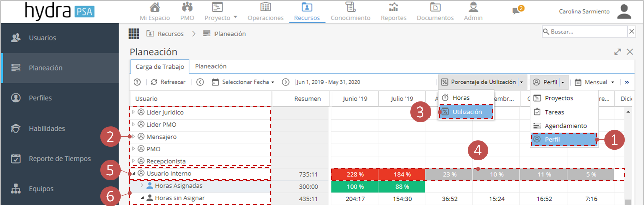Collapse the Usuario Interno row
Viewport: 644px width, 216px height.
(x=133, y=174)
